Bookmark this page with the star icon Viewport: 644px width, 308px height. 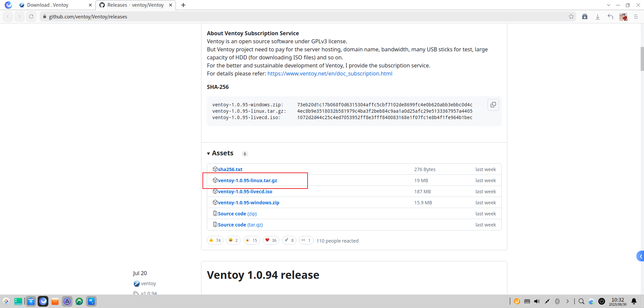[571, 16]
